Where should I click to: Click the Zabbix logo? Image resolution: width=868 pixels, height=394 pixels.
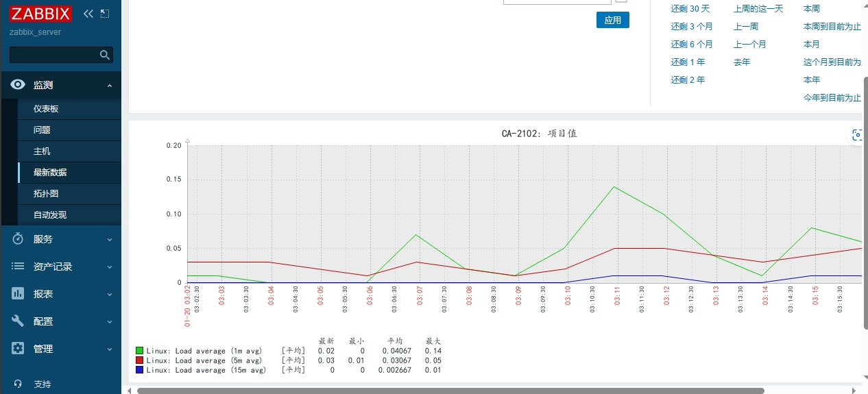tap(42, 14)
